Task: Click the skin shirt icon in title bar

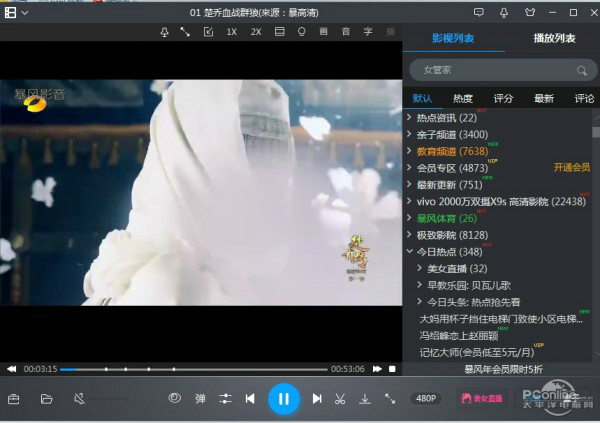Action: tap(530, 13)
